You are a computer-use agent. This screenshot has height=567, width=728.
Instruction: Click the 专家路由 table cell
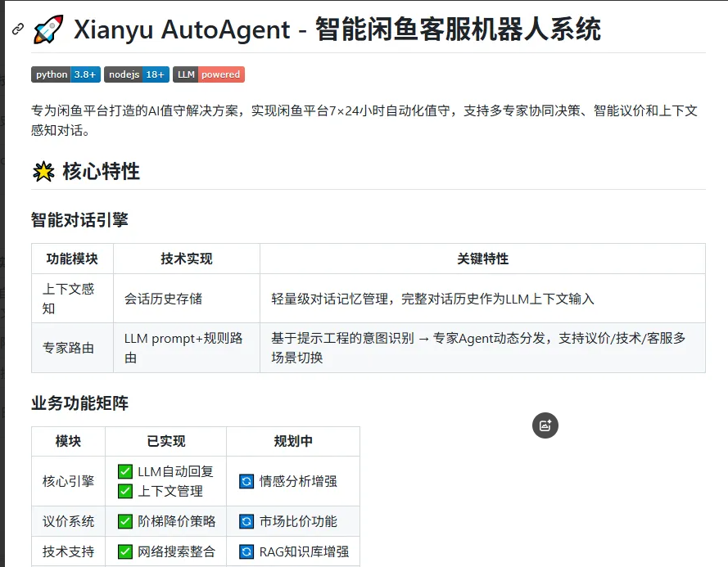click(x=72, y=348)
